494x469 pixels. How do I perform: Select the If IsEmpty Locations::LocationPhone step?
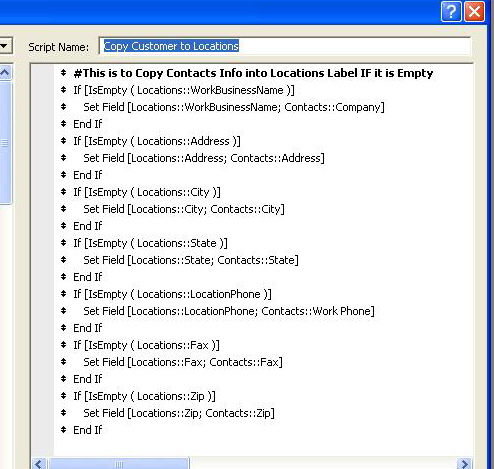[172, 294]
